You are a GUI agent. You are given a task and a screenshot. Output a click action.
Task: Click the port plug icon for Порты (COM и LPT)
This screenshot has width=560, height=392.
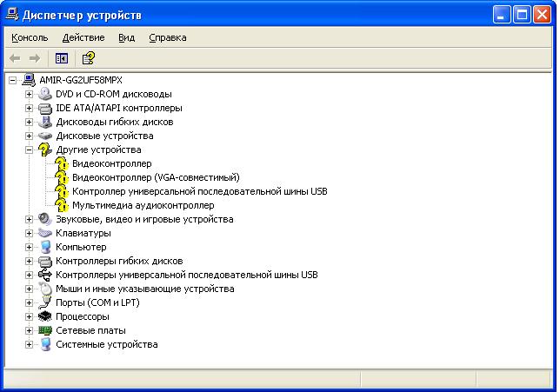click(x=45, y=302)
